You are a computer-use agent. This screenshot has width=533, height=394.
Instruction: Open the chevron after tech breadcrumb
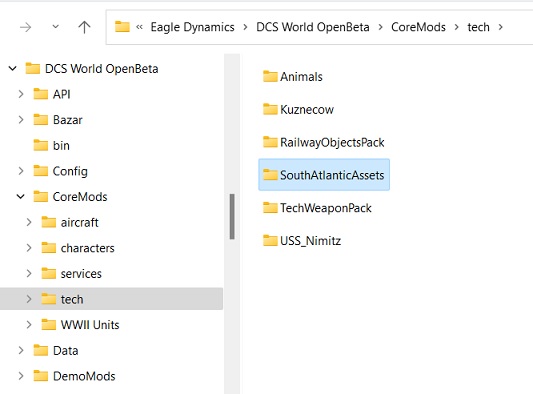(x=500, y=27)
